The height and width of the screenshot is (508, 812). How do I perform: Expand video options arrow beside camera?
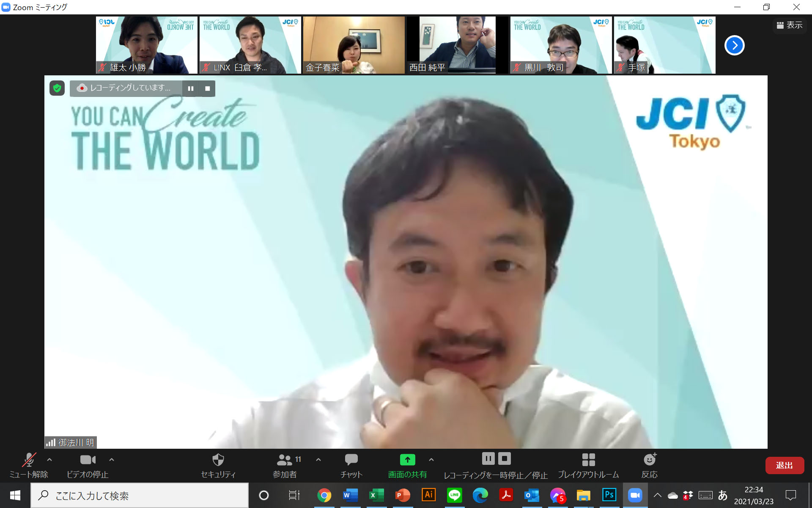point(112,459)
